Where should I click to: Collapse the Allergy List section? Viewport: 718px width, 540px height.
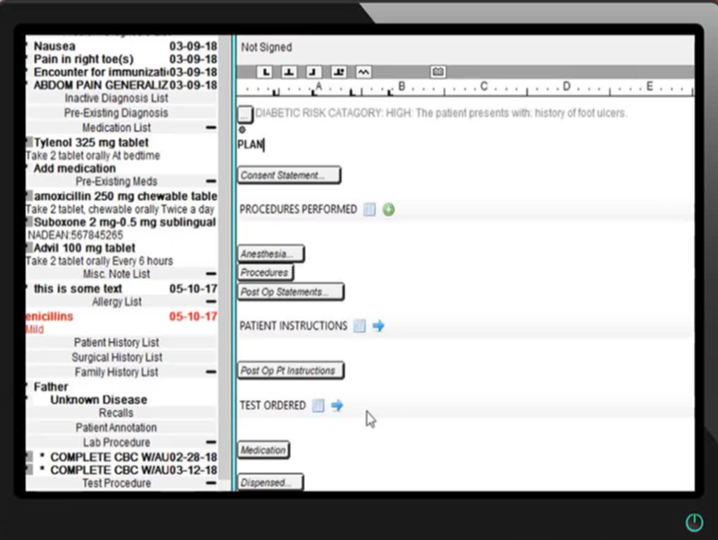coord(211,302)
